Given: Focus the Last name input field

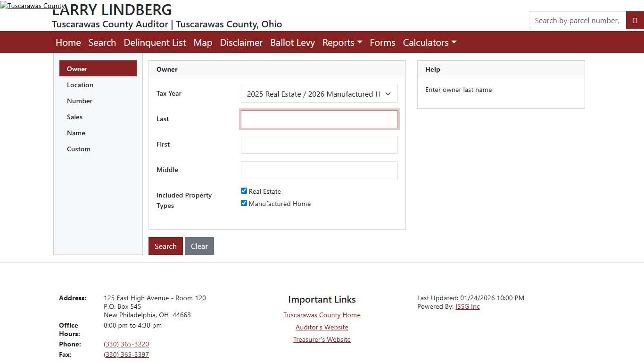Looking at the screenshot, I should pos(319,119).
